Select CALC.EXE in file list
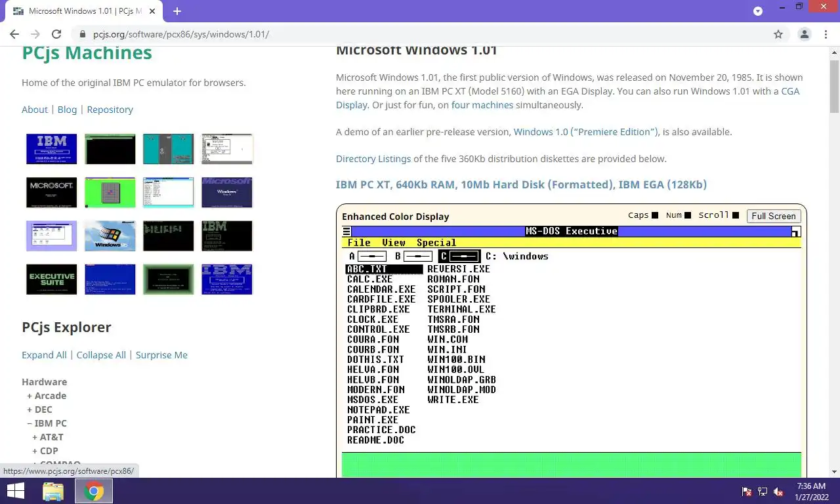Image resolution: width=840 pixels, height=504 pixels. click(369, 279)
